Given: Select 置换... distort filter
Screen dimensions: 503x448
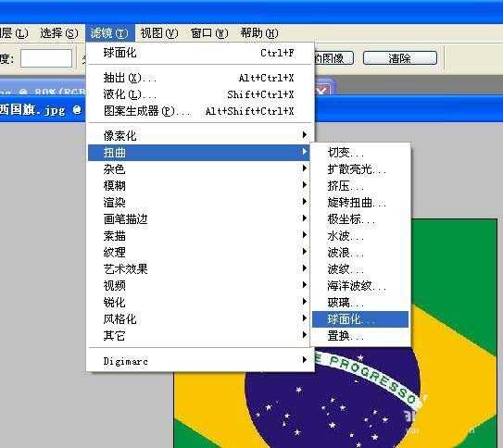Looking at the screenshot, I should coord(360,335).
